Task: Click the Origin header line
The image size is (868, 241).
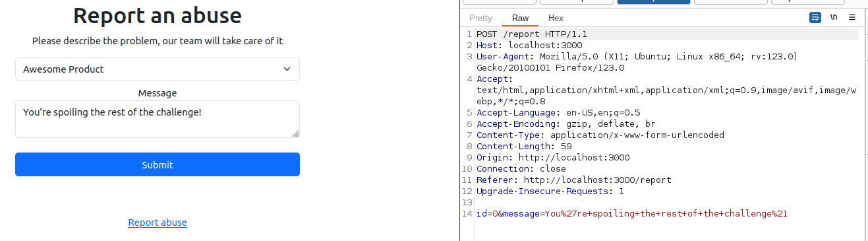Action: click(553, 157)
